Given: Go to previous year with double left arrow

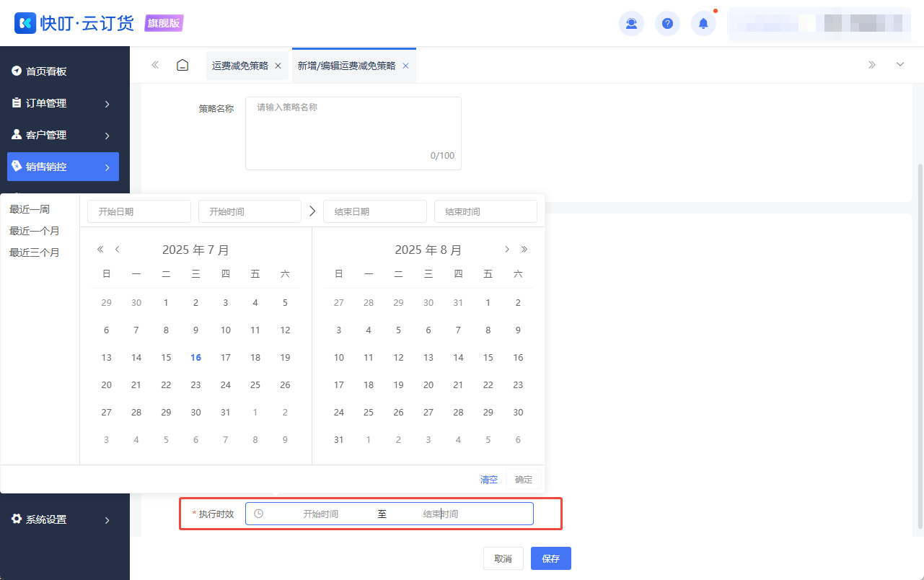Looking at the screenshot, I should 101,250.
